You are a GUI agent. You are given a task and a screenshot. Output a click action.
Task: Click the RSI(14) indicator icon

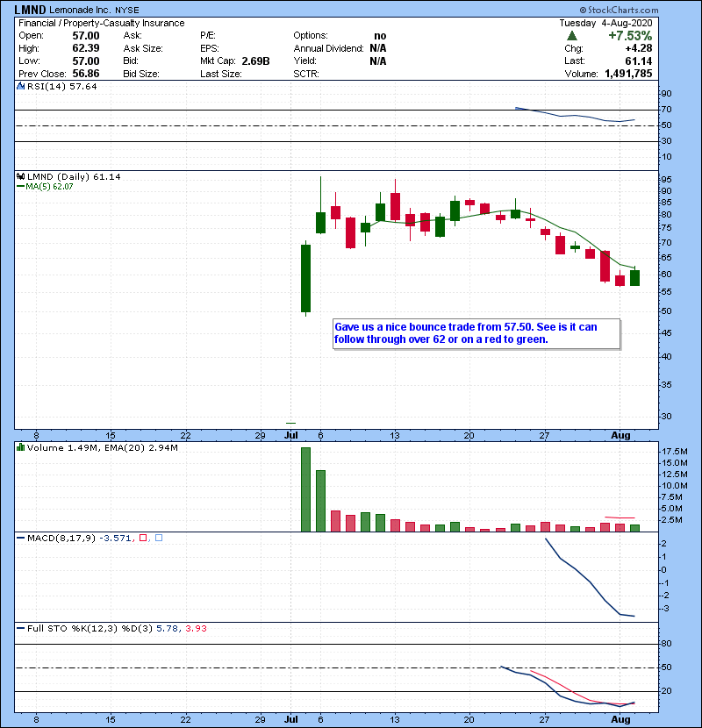(x=20, y=86)
